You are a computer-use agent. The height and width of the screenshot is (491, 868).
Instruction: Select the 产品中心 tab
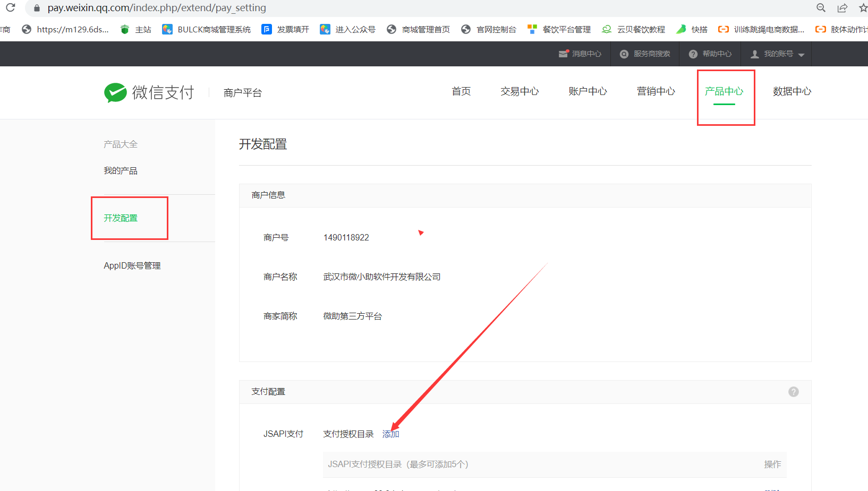tap(724, 91)
